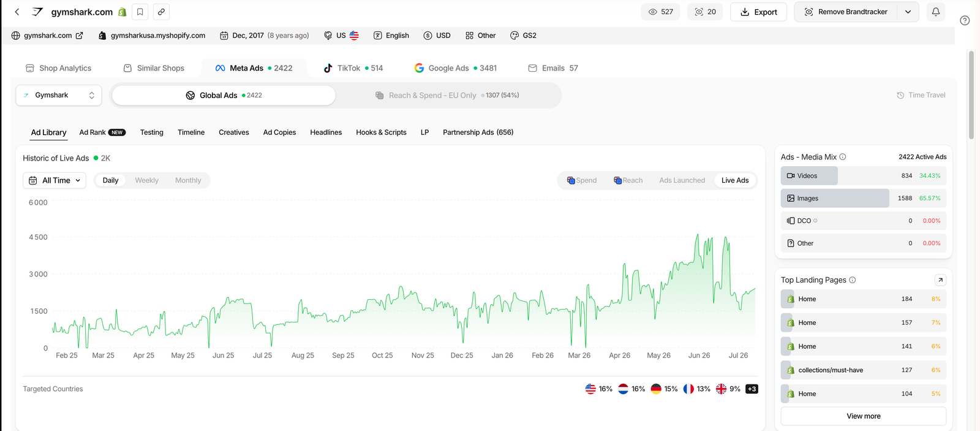Image resolution: width=980 pixels, height=431 pixels.
Task: Select Reach & Spend - EU Only segment
Action: tap(447, 95)
